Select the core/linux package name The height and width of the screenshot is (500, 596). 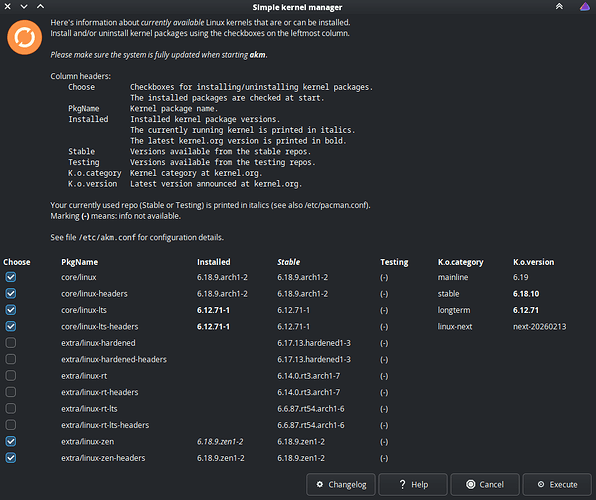click(79, 277)
